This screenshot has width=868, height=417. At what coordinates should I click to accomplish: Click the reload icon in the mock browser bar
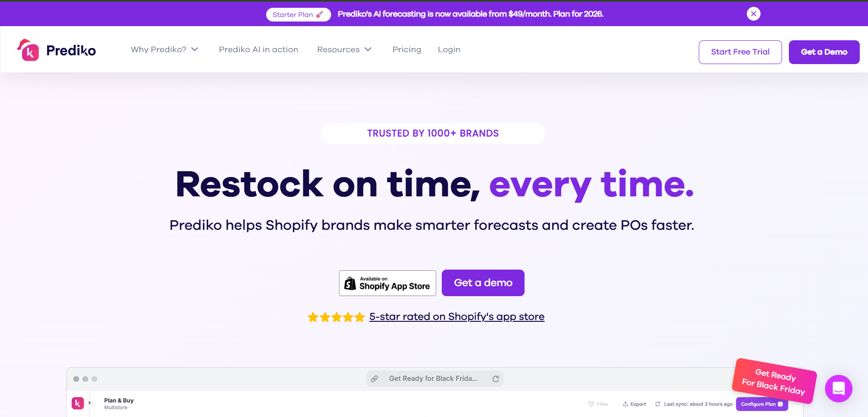[x=495, y=379]
